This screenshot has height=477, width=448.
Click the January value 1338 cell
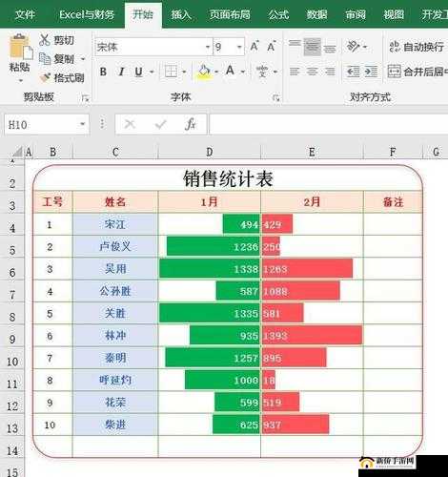pos(210,269)
